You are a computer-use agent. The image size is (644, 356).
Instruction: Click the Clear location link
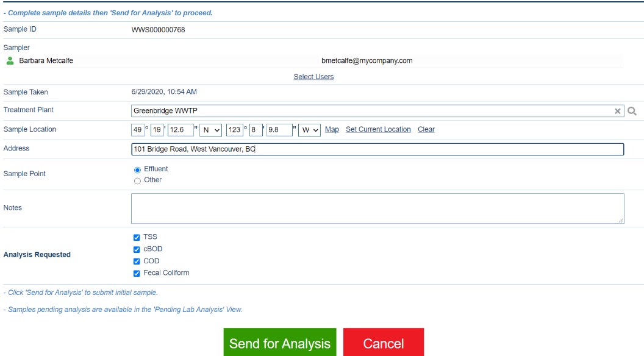click(x=426, y=129)
